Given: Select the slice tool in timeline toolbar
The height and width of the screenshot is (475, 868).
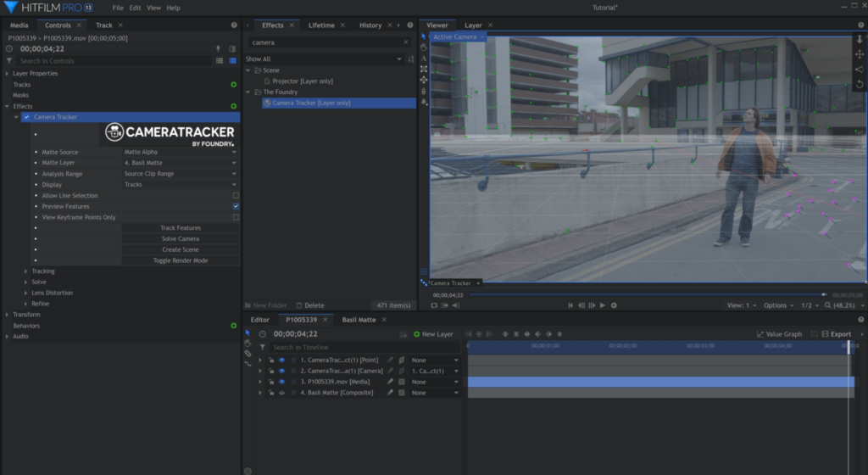Looking at the screenshot, I should [x=248, y=354].
